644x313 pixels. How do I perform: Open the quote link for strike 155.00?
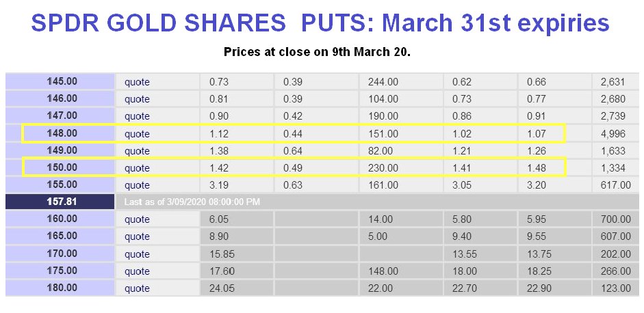tap(137, 185)
